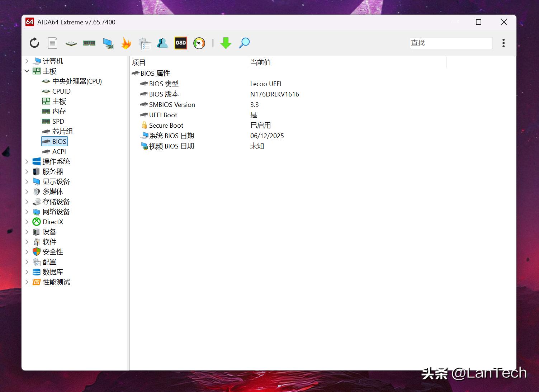Open the benchmark gauge icon
The width and height of the screenshot is (539, 392).
coord(199,43)
